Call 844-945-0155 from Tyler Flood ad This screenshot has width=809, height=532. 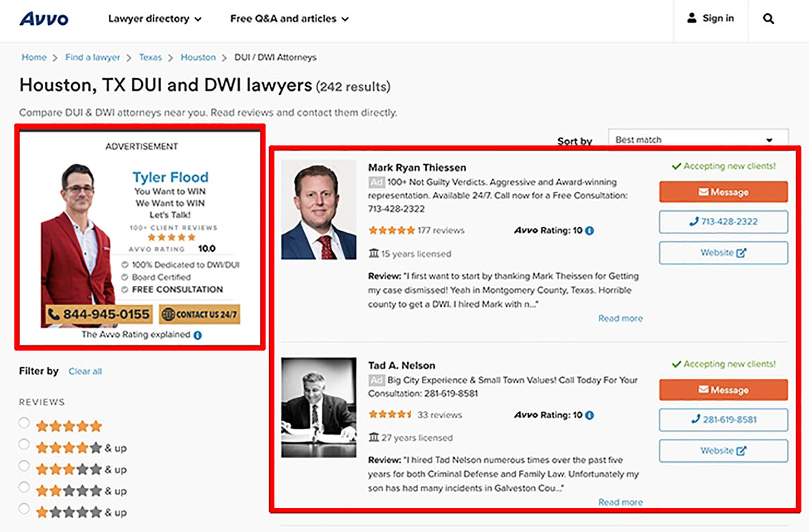click(99, 314)
